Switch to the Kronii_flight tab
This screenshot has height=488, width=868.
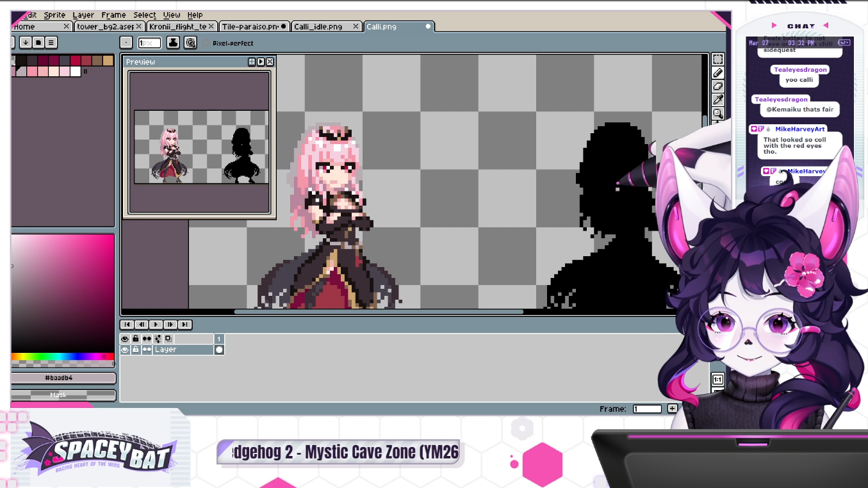point(181,26)
